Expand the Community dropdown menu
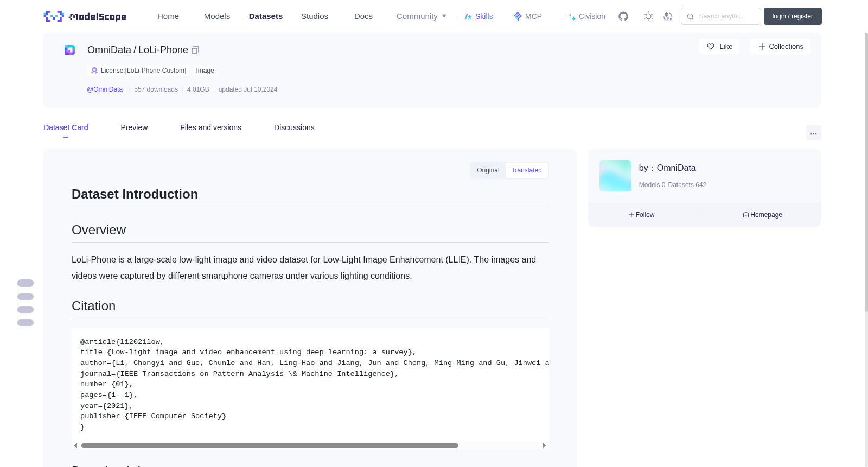 pos(422,16)
